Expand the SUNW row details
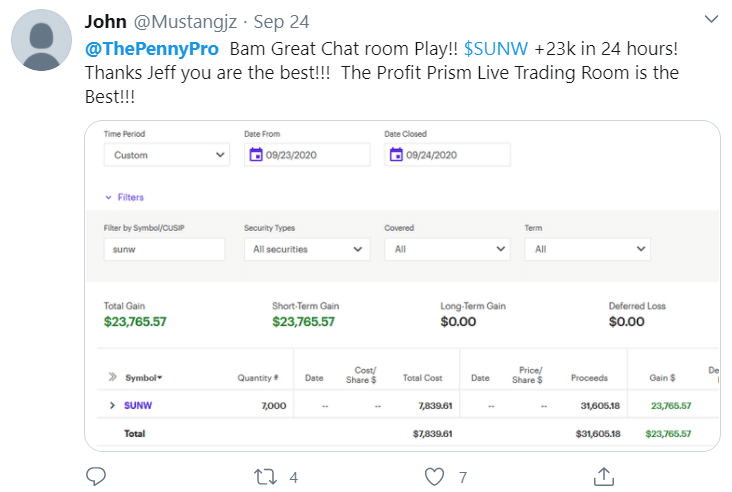The width and height of the screenshot is (732, 492). coord(112,405)
